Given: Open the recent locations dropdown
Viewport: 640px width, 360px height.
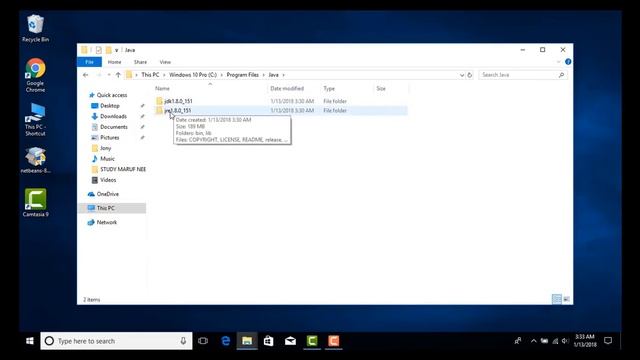Looking at the screenshot, I should [x=109, y=75].
